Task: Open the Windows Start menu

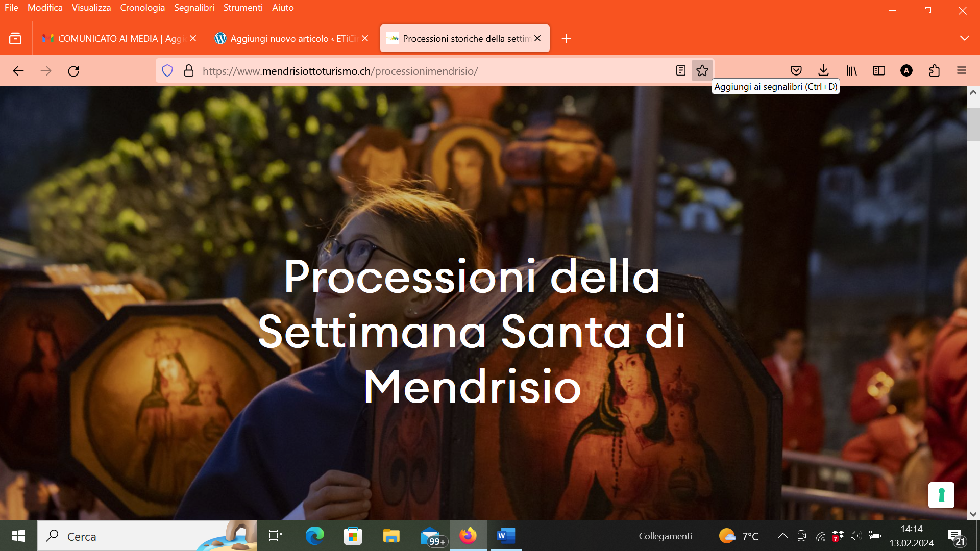Action: 18,536
